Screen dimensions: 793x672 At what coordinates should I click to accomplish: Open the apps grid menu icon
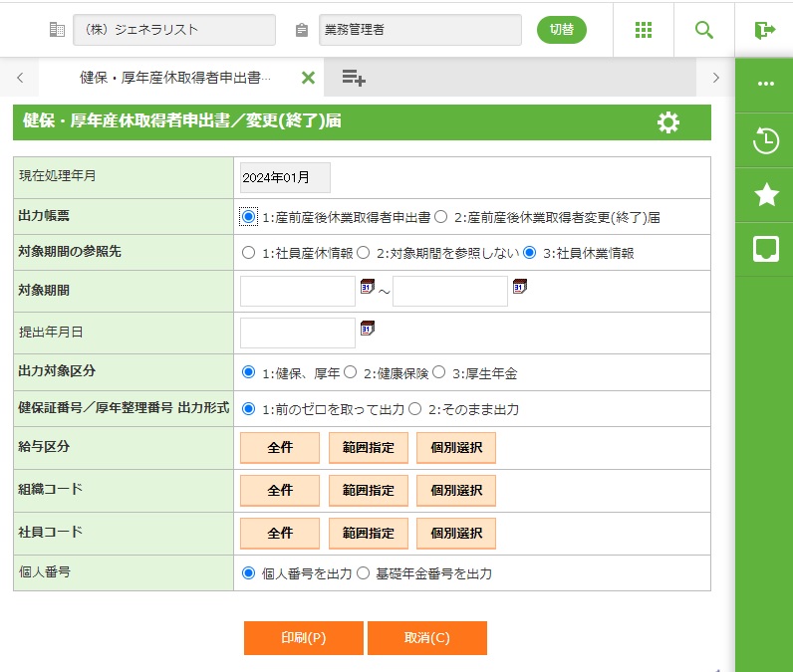coord(644,30)
